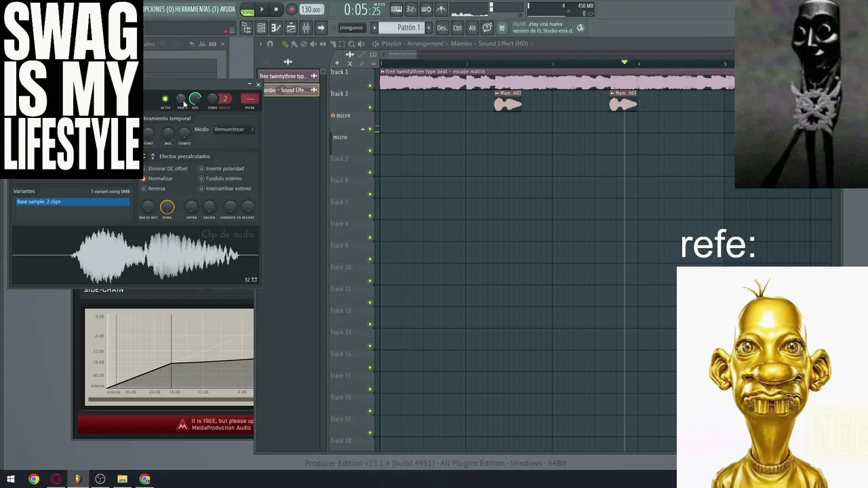The width and height of the screenshot is (868, 488).
Task: Open the shopping cart icon
Action: click(x=502, y=28)
